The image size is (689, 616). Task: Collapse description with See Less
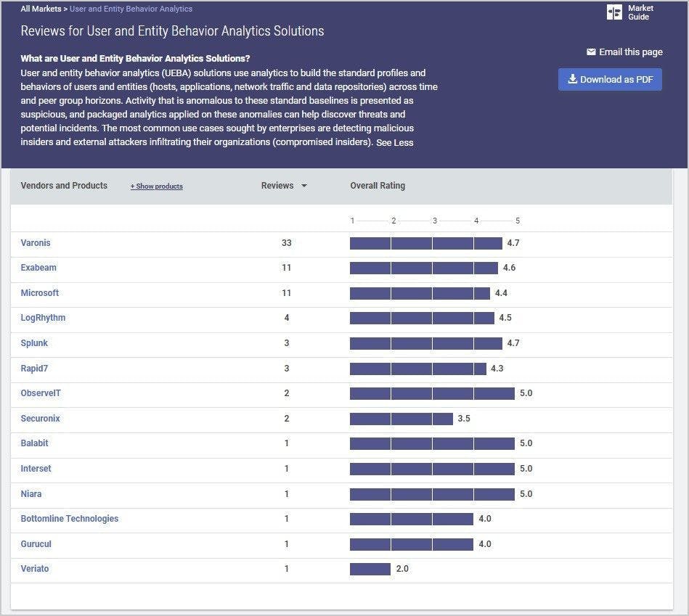(x=394, y=143)
